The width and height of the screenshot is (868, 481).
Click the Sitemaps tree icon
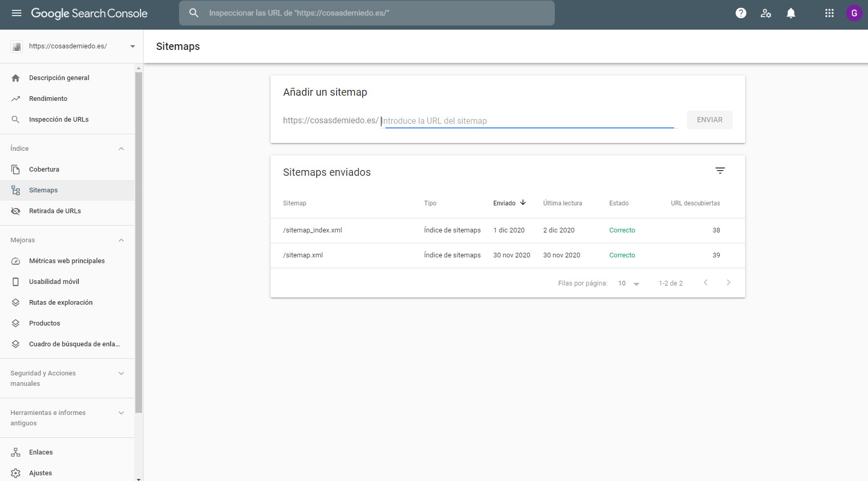16,190
